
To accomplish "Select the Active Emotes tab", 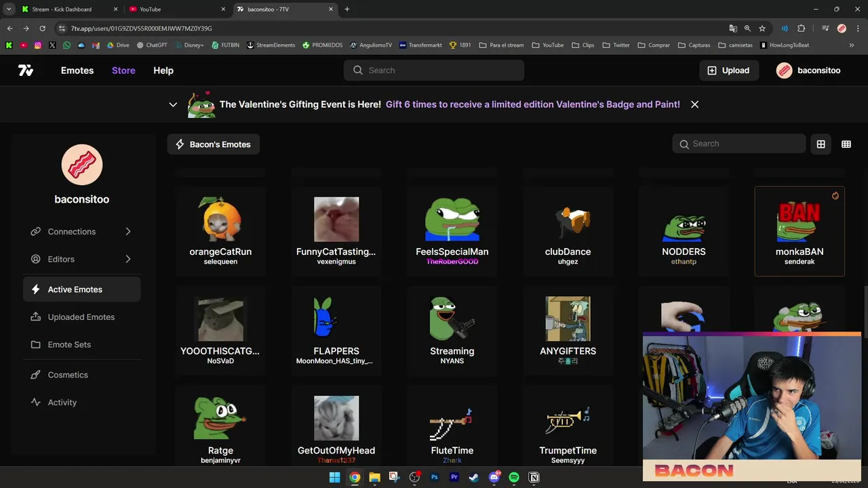I will pyautogui.click(x=81, y=289).
